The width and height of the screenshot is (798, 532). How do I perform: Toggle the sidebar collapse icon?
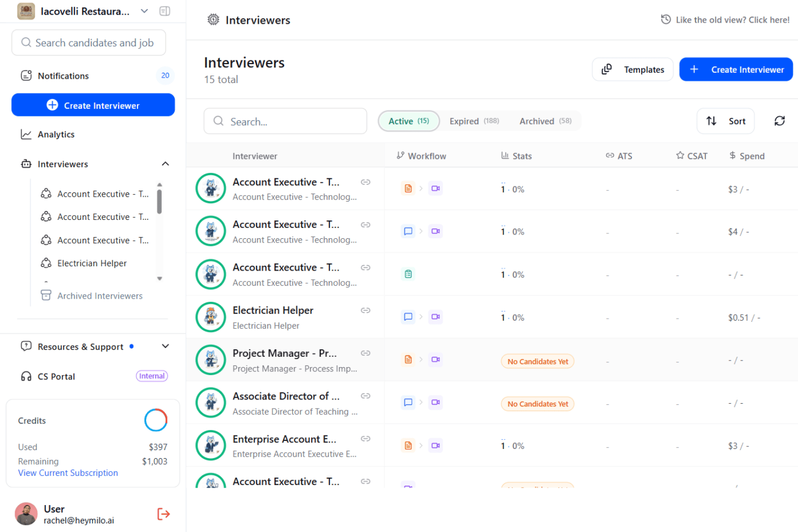click(x=165, y=11)
